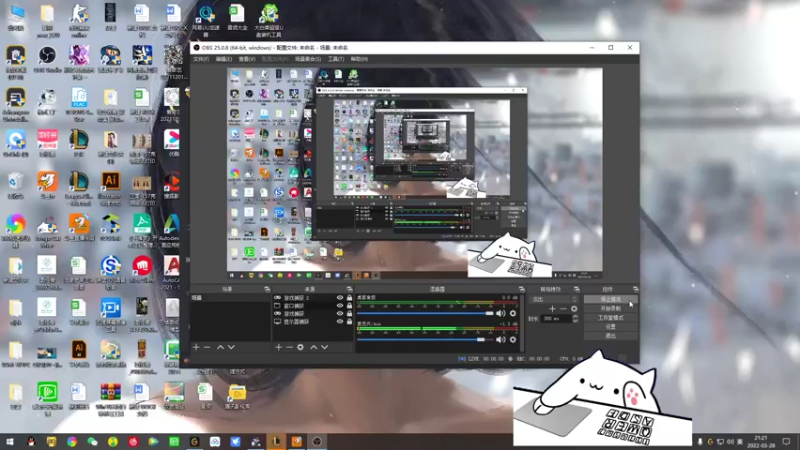This screenshot has height=450, width=800.
Task: Remove the selected source with the minus icon
Action: tap(289, 347)
